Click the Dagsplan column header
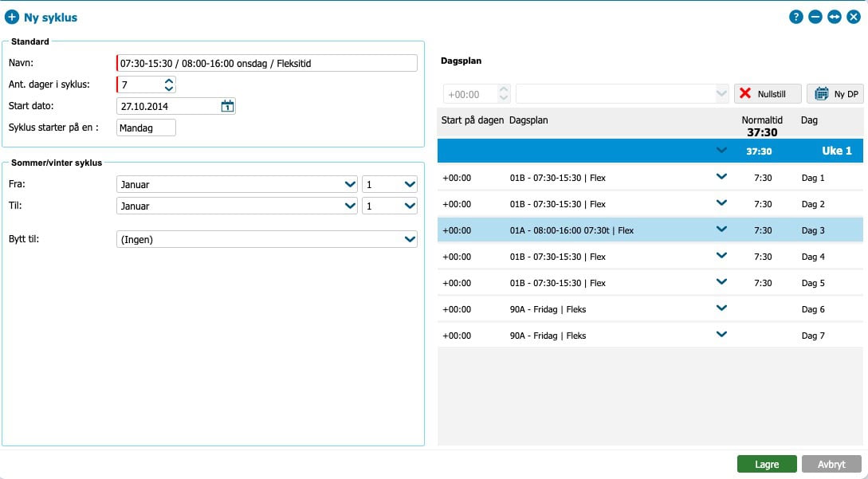The height and width of the screenshot is (479, 868). click(528, 120)
